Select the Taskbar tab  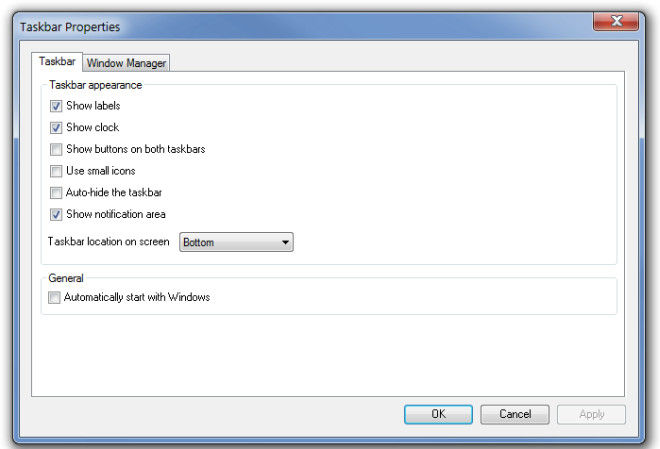click(57, 61)
